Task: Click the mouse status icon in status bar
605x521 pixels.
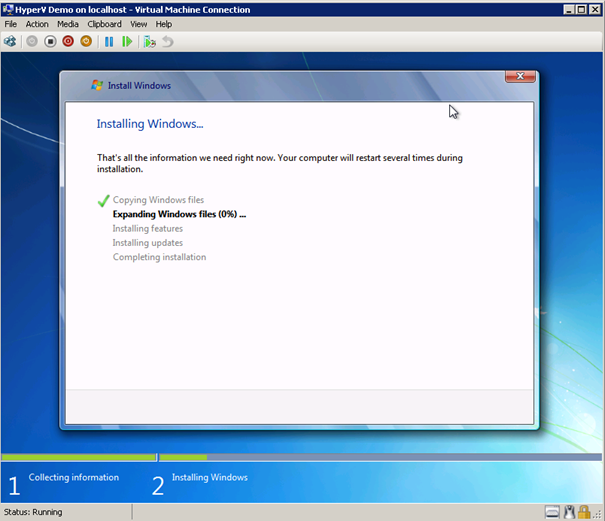Action: (x=569, y=512)
